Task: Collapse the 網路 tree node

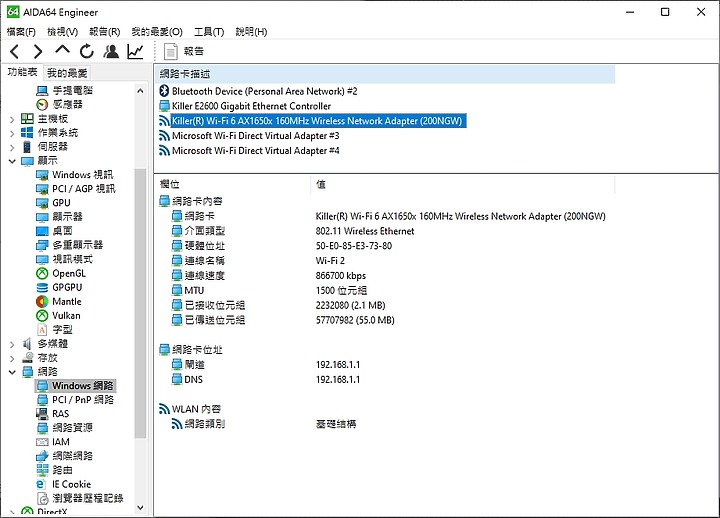Action: click(x=12, y=372)
